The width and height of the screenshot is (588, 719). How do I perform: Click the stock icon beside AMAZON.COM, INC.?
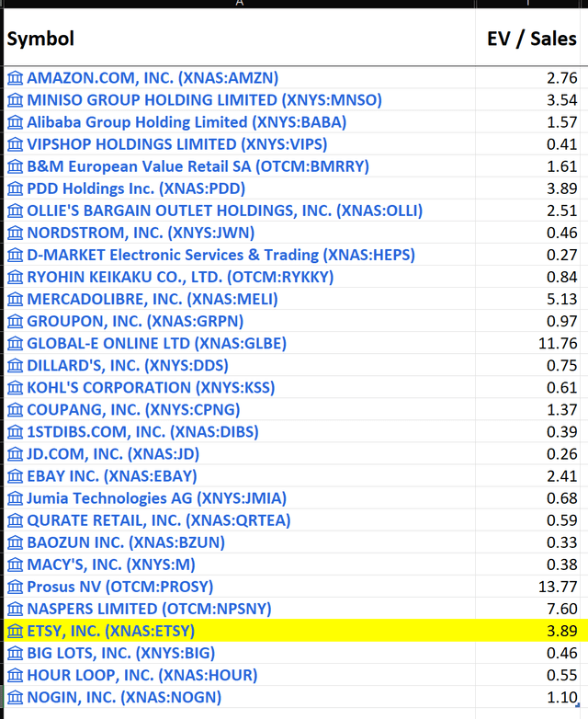point(15,78)
